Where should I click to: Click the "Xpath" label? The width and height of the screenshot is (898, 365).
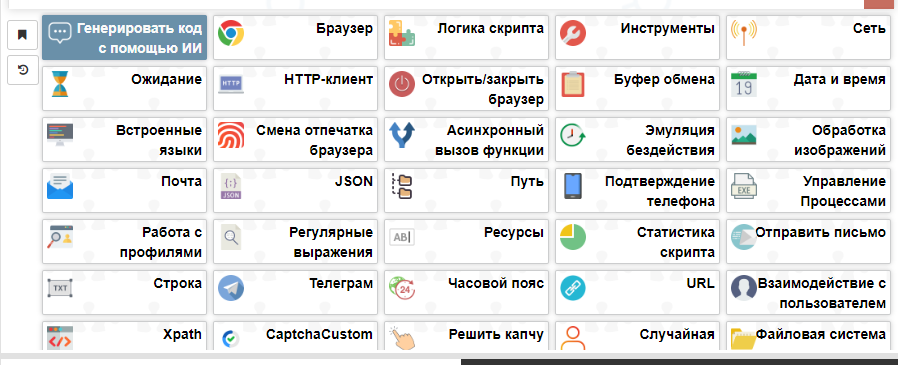tap(182, 334)
